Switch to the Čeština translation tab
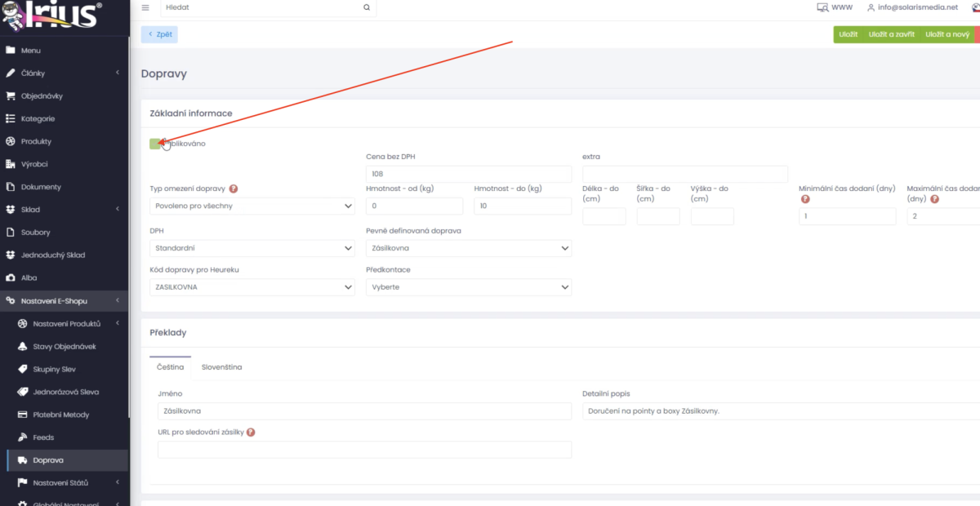 (x=171, y=367)
